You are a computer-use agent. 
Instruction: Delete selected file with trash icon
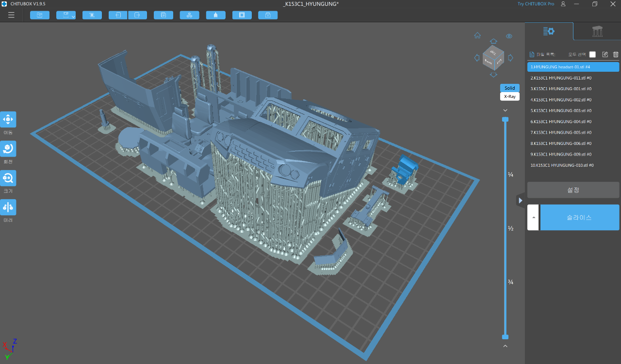(x=616, y=55)
